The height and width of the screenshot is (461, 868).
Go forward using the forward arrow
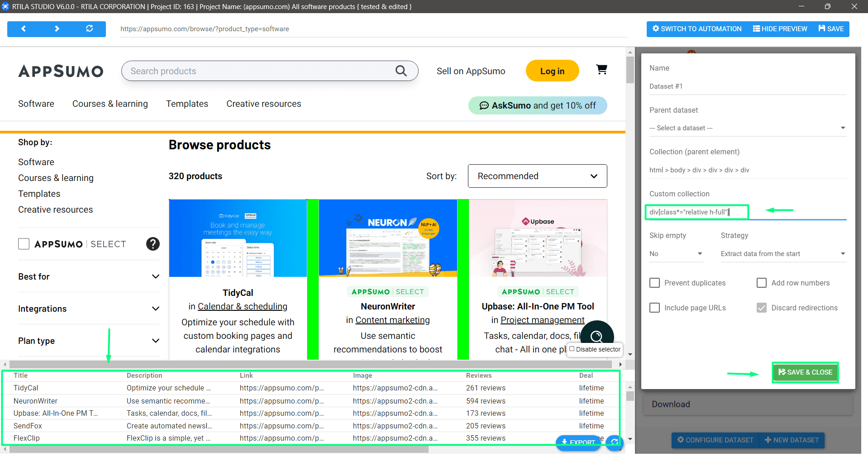coord(57,29)
